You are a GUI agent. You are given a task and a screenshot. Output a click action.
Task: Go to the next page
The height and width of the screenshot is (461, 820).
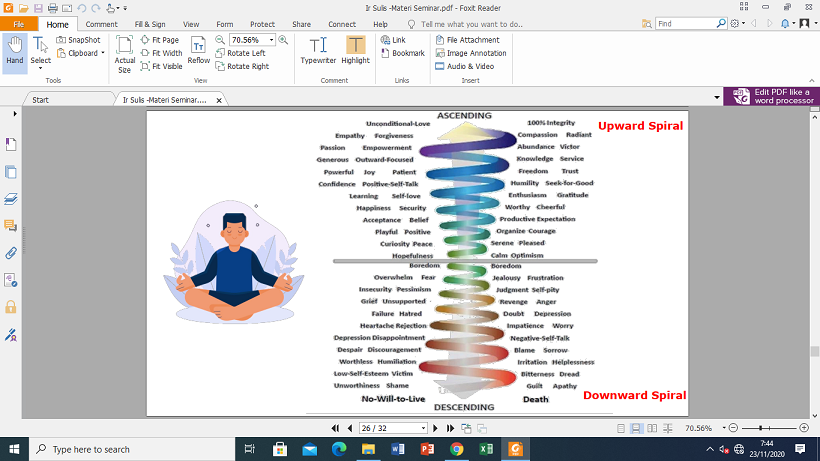click(x=437, y=428)
